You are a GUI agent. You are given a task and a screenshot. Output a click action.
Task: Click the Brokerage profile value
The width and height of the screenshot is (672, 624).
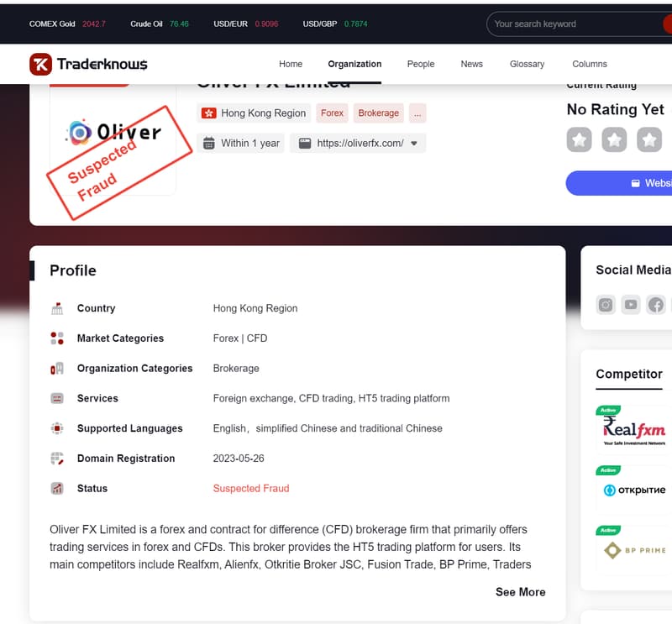236,368
